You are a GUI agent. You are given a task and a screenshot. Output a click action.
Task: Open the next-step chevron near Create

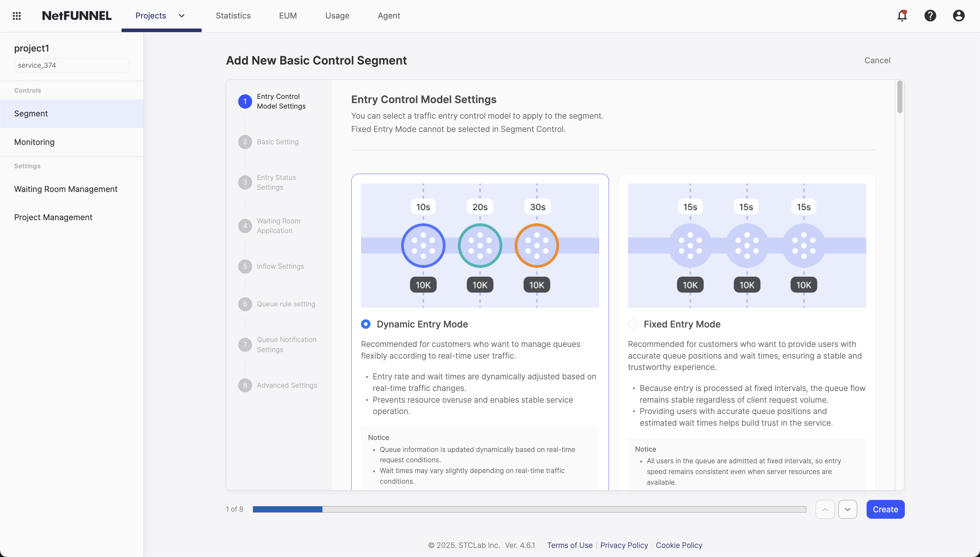847,509
